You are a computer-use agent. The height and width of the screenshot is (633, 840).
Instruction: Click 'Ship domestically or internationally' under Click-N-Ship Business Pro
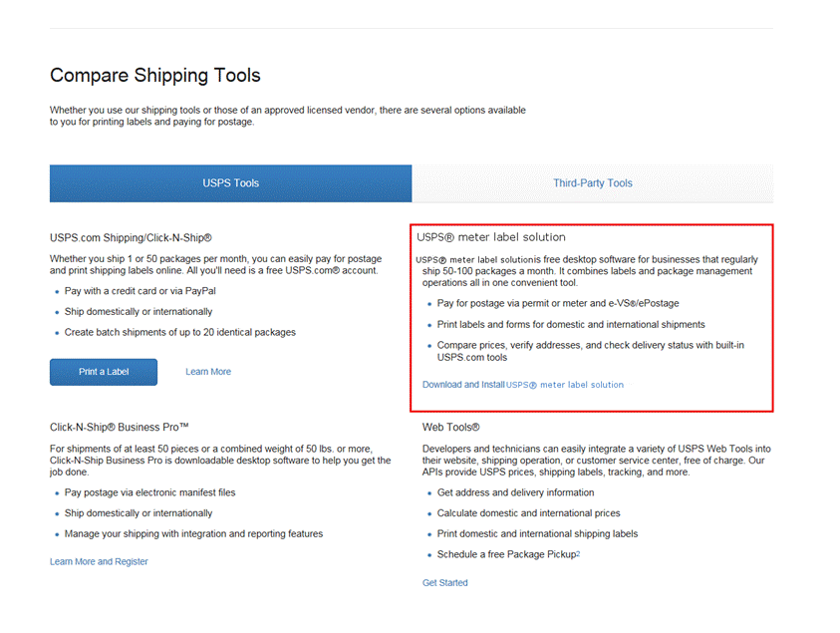coord(139,513)
